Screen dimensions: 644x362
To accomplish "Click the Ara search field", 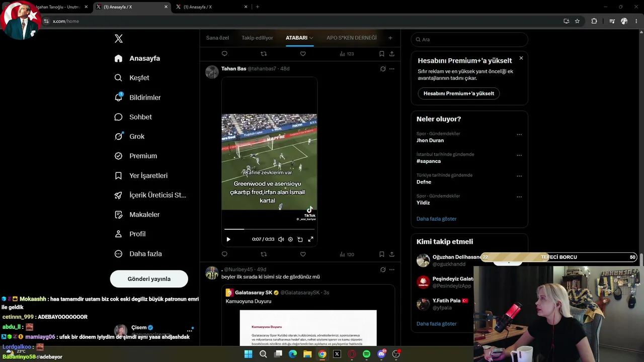I will click(469, 39).
